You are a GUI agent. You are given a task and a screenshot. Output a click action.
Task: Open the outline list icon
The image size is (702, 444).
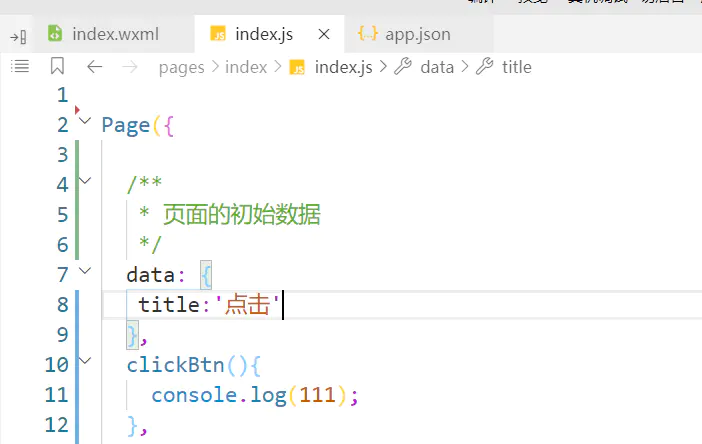click(20, 67)
